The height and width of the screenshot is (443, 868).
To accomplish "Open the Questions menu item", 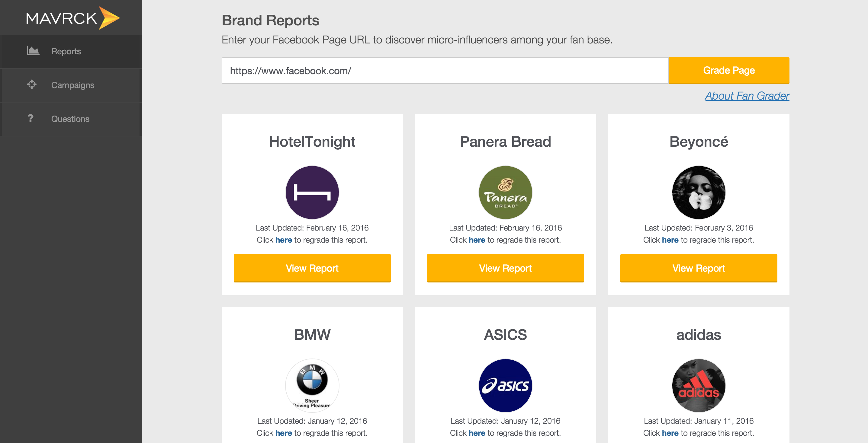I will tap(70, 119).
